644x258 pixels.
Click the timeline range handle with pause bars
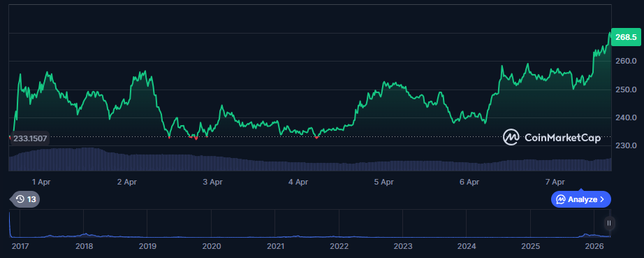pyautogui.click(x=609, y=223)
